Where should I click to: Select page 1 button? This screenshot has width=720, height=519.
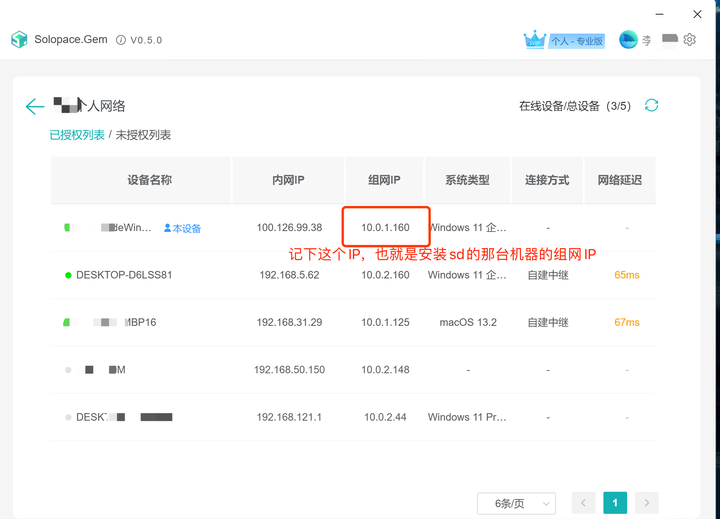(x=615, y=503)
